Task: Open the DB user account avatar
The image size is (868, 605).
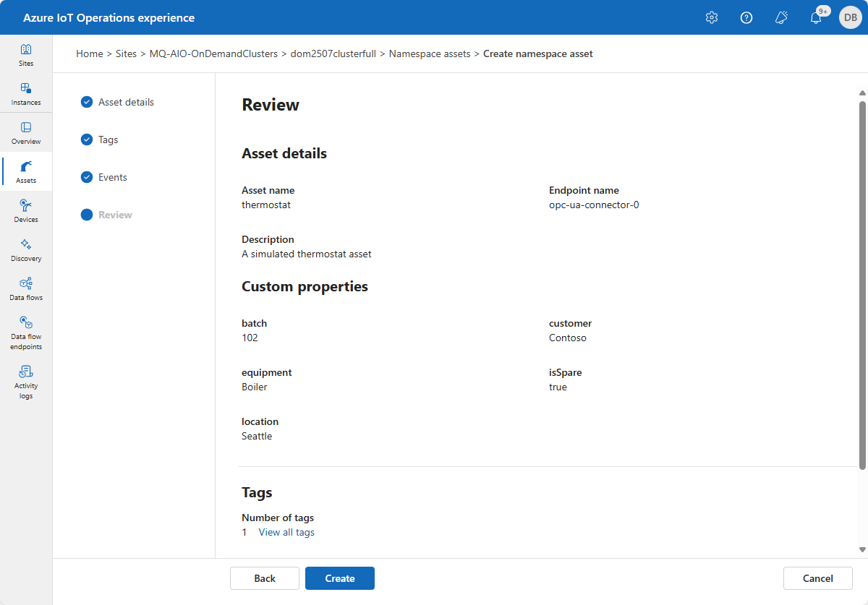Action: click(x=851, y=17)
